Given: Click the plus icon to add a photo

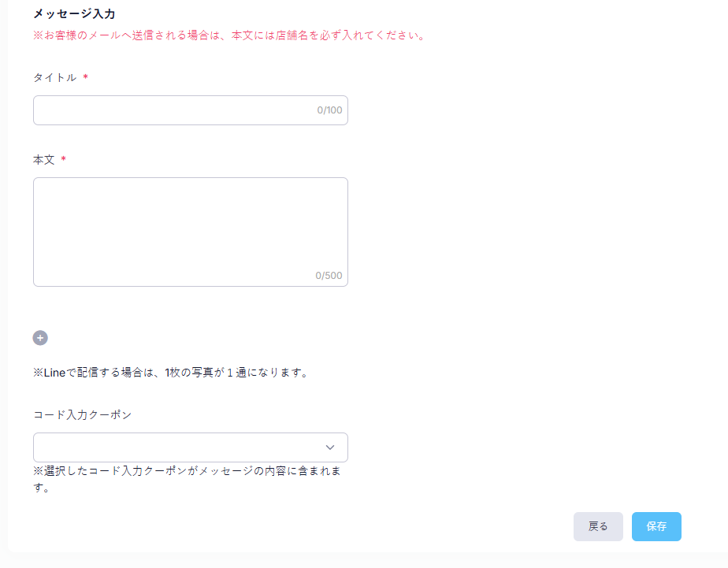Looking at the screenshot, I should click(x=40, y=338).
